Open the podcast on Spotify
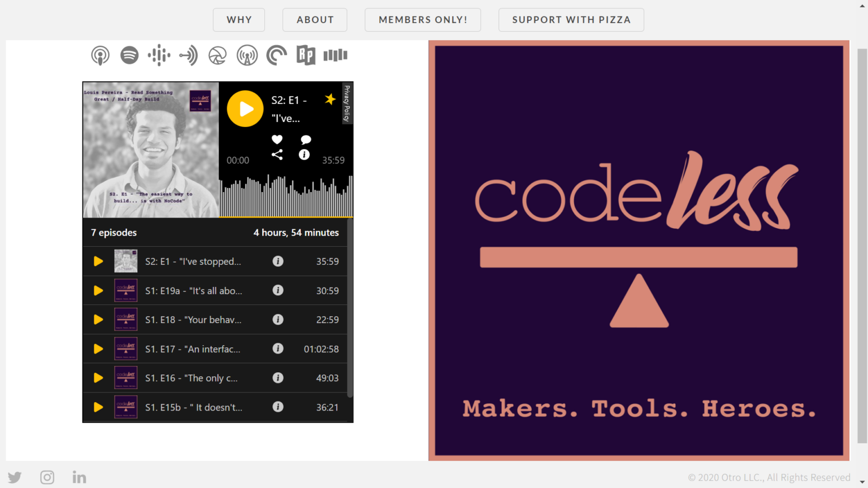Screen dimensions: 868x488 129,55
